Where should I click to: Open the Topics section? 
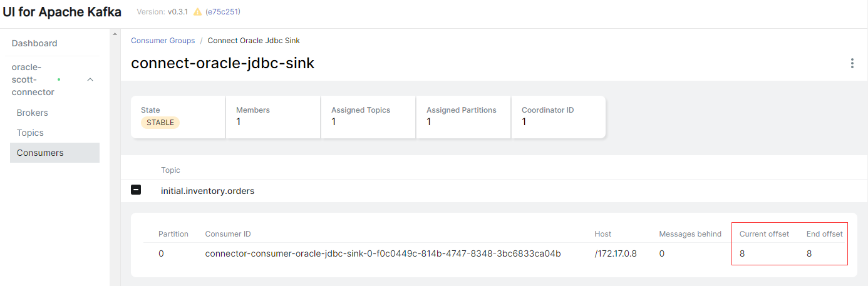[x=30, y=133]
